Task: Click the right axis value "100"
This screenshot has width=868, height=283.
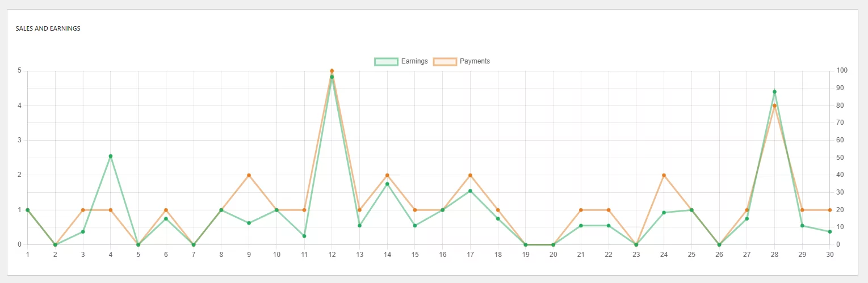Action: [842, 71]
